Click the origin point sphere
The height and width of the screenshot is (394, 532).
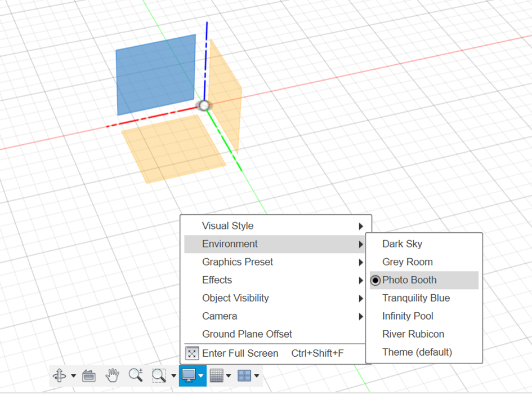204,105
